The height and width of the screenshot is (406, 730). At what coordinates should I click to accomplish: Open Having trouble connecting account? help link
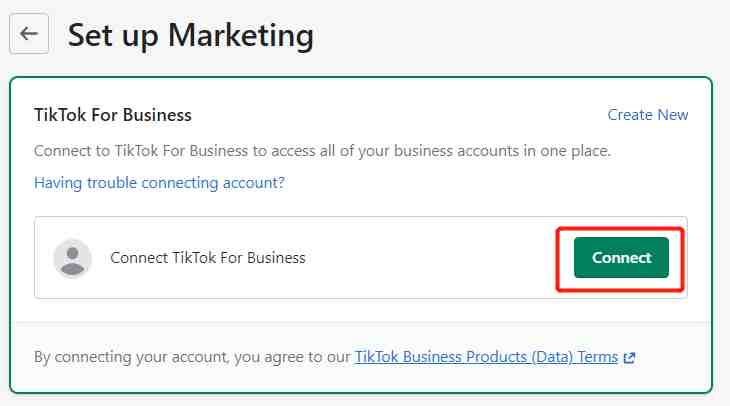[x=159, y=183]
